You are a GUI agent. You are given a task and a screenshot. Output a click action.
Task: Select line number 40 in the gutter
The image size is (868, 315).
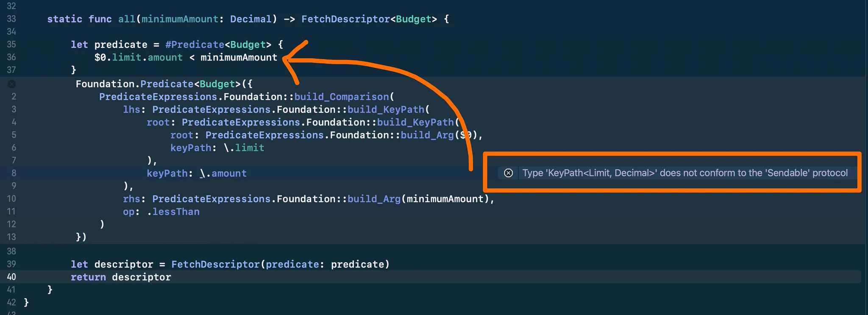click(11, 277)
